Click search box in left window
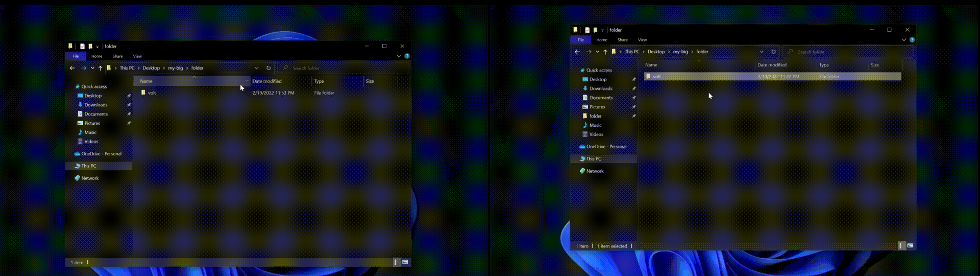The height and width of the screenshot is (276, 980). click(x=342, y=68)
